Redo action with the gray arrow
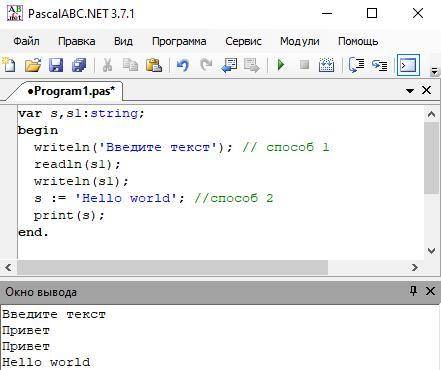This screenshot has width=441, height=370. click(x=206, y=65)
